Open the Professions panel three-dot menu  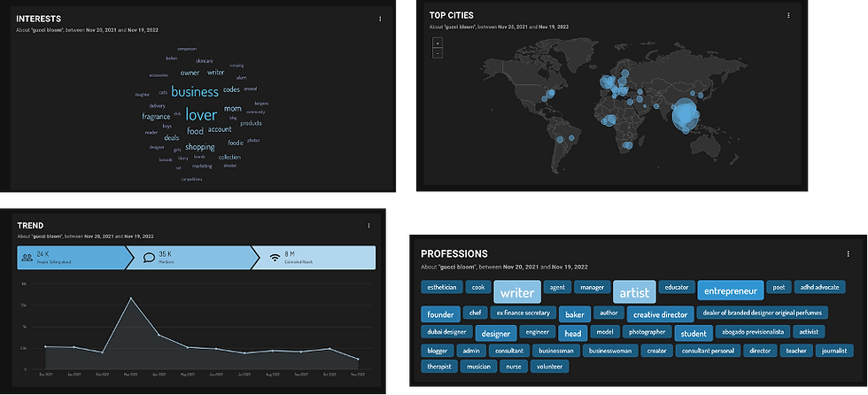[x=848, y=254]
